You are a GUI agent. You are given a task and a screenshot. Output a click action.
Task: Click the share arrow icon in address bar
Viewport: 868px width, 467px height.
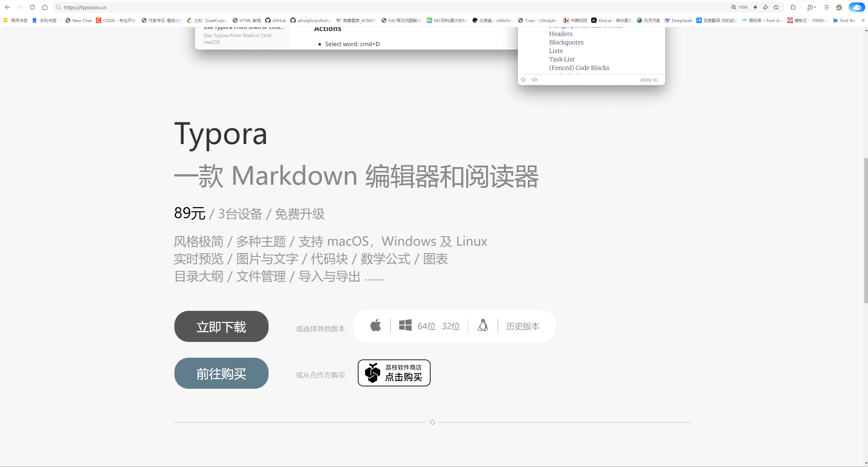(x=765, y=7)
